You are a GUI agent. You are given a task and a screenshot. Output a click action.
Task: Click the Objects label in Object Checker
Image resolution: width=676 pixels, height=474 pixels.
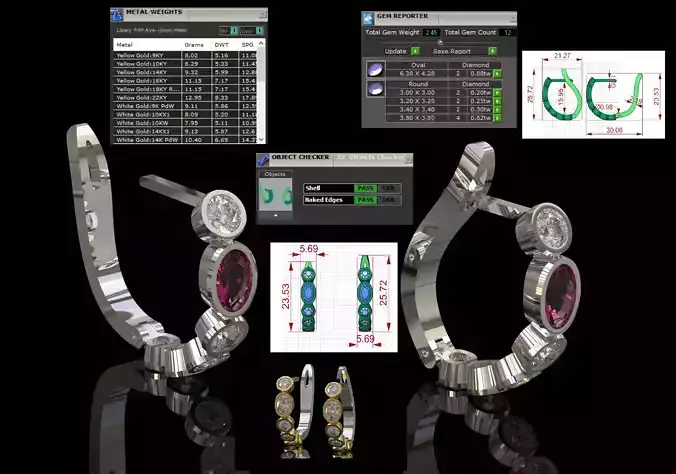pos(275,174)
